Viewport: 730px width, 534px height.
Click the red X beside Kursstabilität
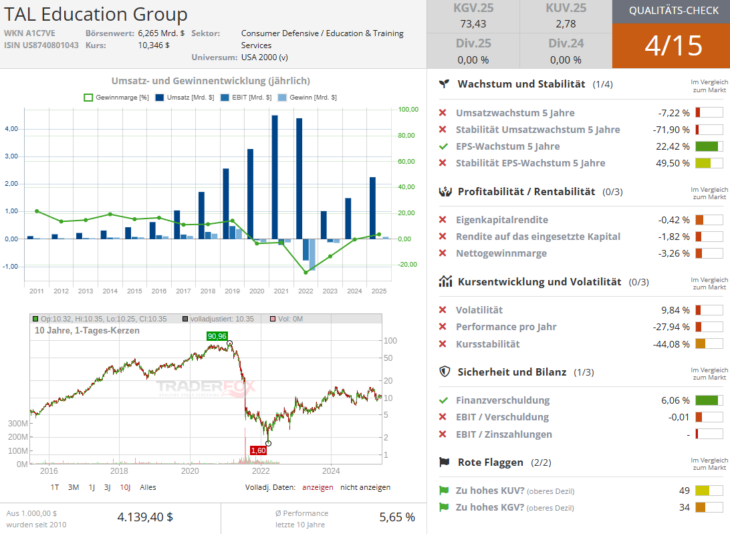tap(443, 344)
